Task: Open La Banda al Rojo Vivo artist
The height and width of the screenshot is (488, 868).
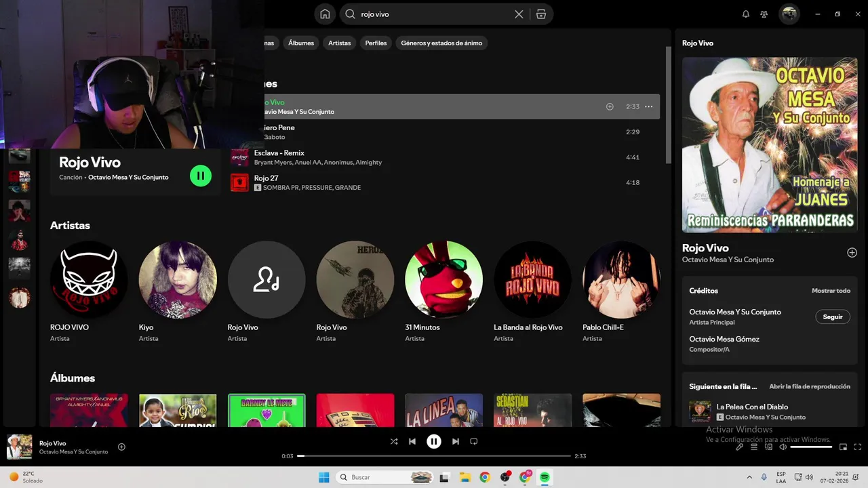Action: [x=532, y=279]
